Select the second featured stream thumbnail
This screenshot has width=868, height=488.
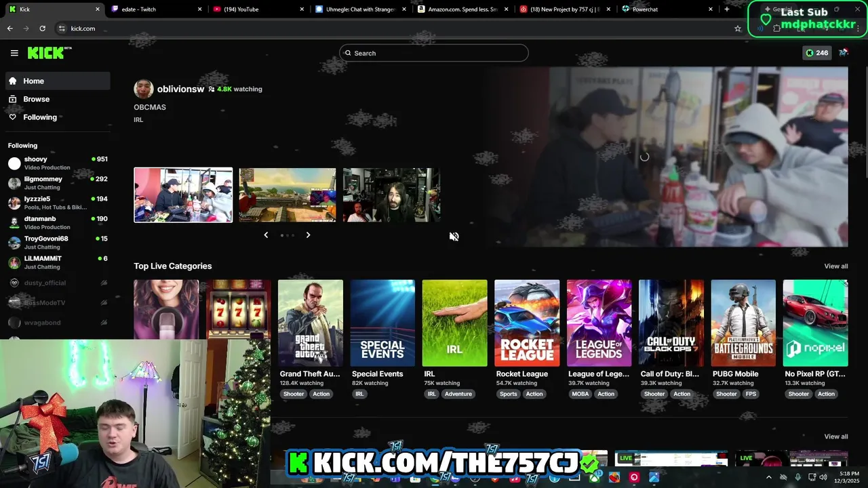(288, 195)
